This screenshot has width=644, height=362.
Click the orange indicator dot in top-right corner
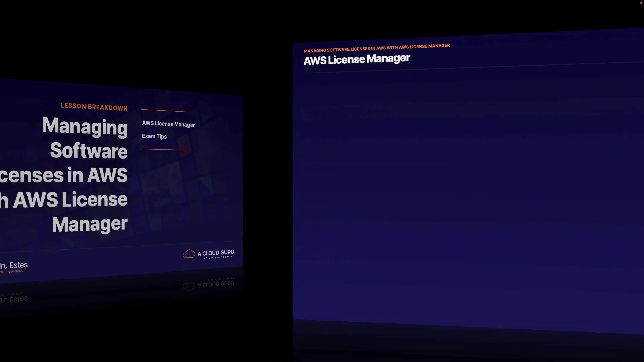coord(641,3)
